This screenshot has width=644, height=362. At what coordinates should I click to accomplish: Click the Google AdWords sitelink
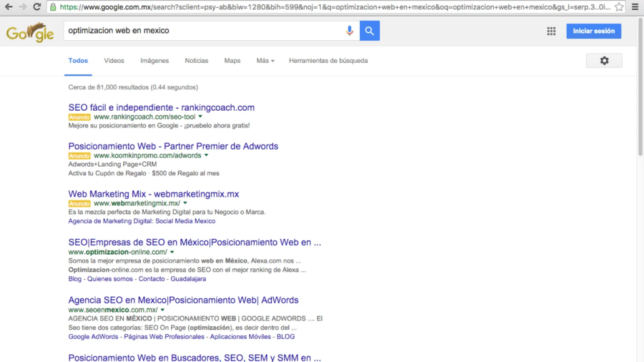tap(93, 337)
